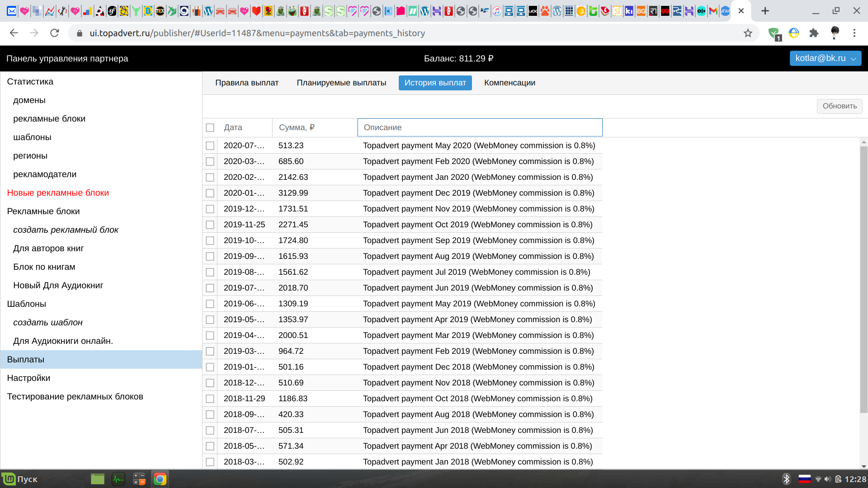Switch to the Планируемые выплаты tab
The image size is (868, 488).
click(x=341, y=83)
